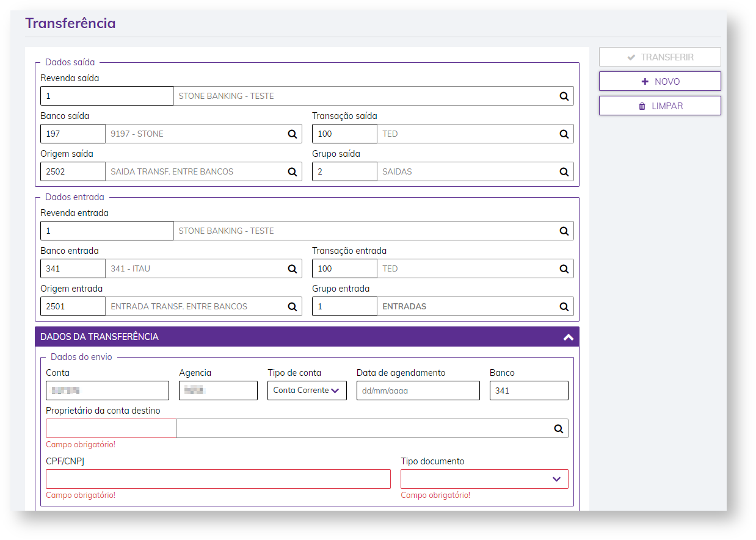This screenshot has height=540, width=756.
Task: Click the Banco field in Dados do envio
Action: [529, 391]
